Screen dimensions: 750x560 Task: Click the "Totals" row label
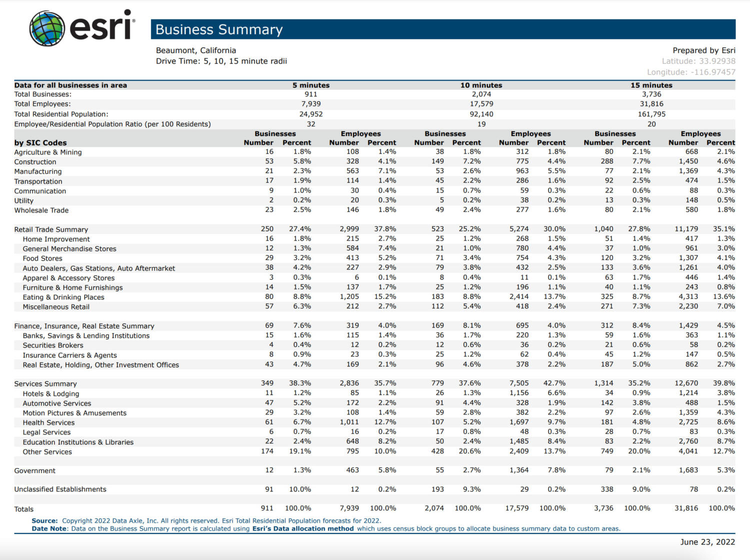(x=23, y=508)
